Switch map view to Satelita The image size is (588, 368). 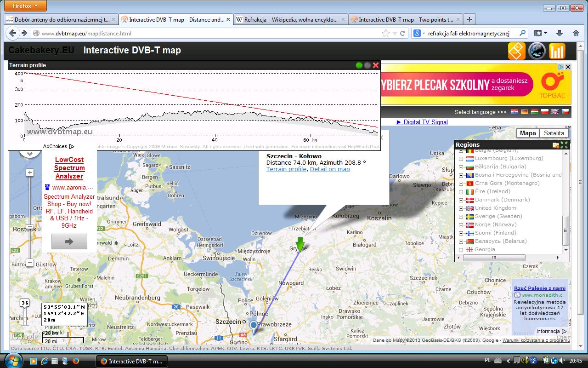tap(554, 133)
